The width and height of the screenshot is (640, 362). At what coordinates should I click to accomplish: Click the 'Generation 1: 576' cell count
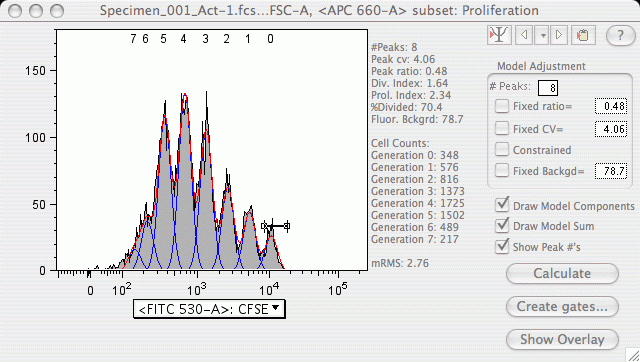pos(415,167)
